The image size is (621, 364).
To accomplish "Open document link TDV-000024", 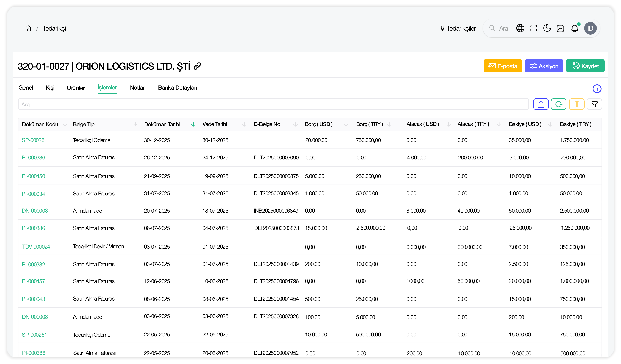I will (x=36, y=247).
